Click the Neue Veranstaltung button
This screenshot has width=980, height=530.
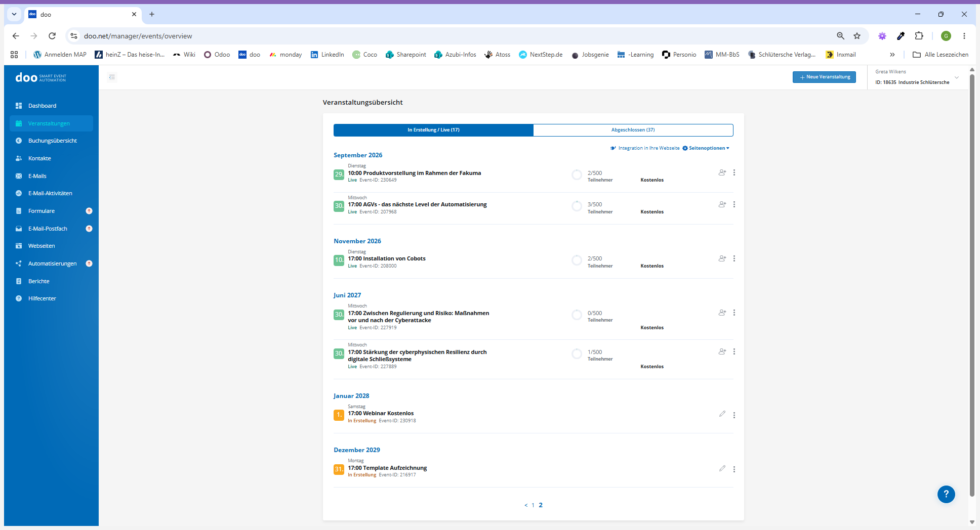click(824, 77)
